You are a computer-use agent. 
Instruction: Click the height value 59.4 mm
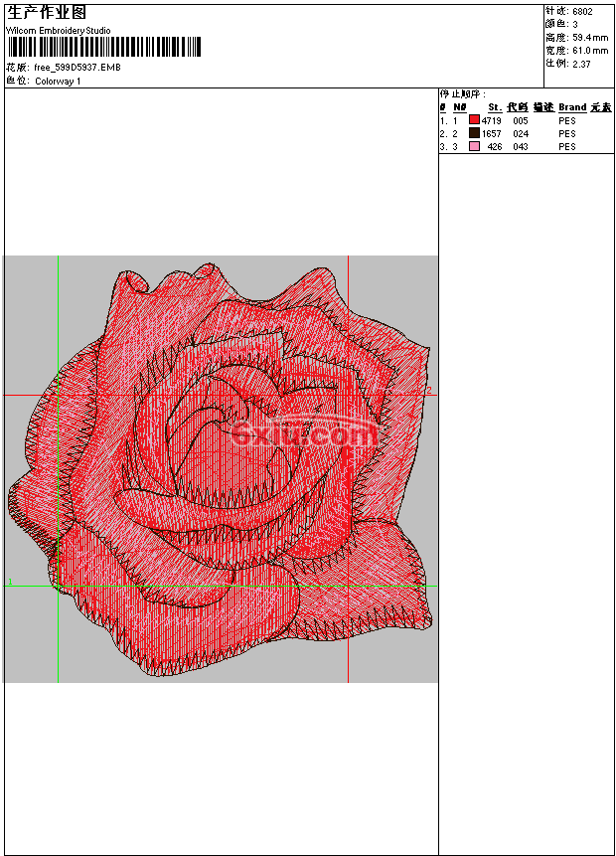click(590, 38)
